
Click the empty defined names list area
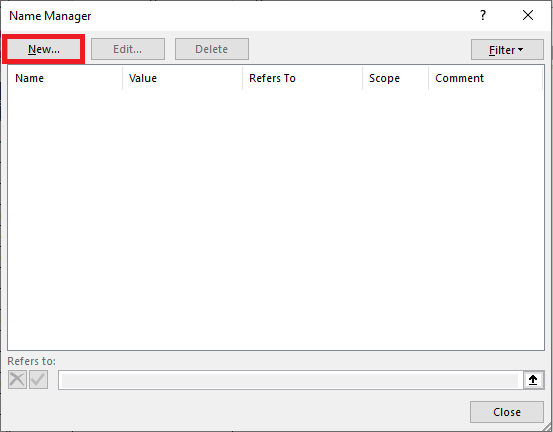click(276, 220)
